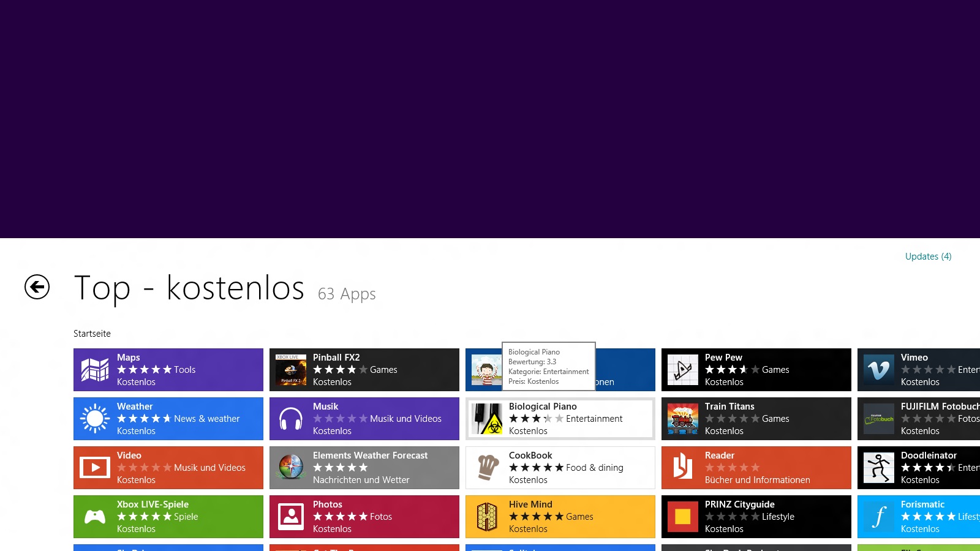Select the Vimeo tile title
This screenshot has height=551, width=980.
[x=914, y=358]
